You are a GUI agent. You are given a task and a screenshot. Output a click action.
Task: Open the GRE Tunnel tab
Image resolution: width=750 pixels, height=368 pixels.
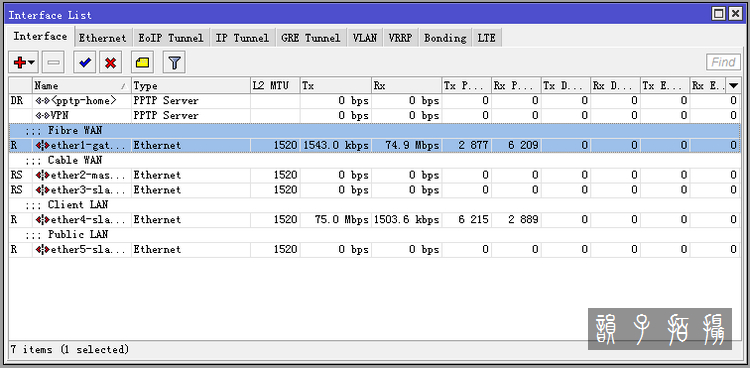click(311, 38)
